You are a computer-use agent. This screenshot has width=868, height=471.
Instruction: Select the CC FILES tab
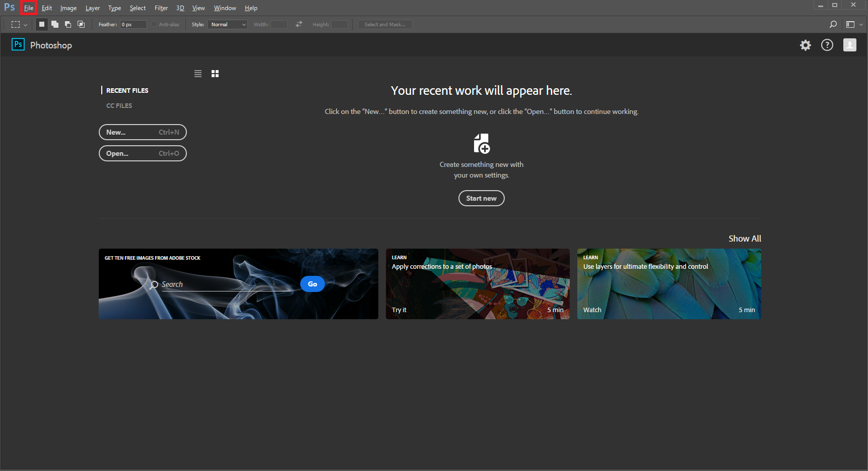pos(119,105)
